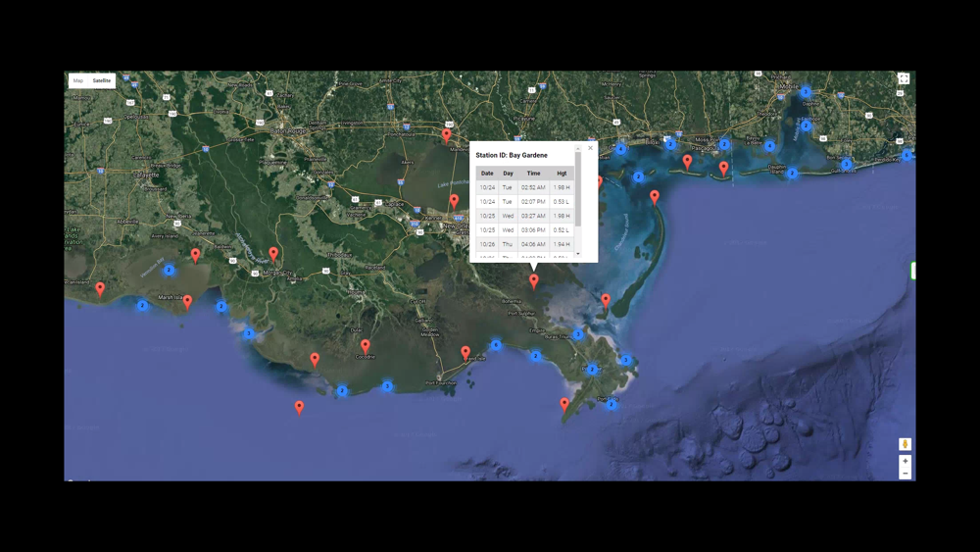Switch to the Map view
This screenshot has height=552, width=980.
pyautogui.click(x=78, y=80)
